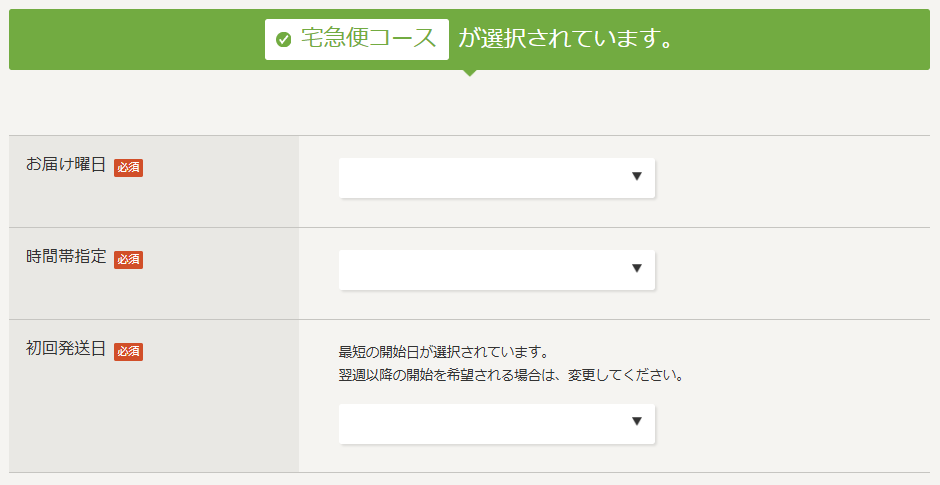Click the 必須 badge next to 時間帯指定

pyautogui.click(x=128, y=259)
